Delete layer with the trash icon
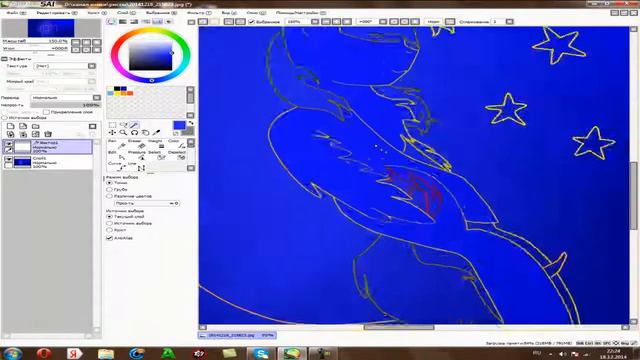This screenshot has width=640, height=360. click(x=48, y=134)
